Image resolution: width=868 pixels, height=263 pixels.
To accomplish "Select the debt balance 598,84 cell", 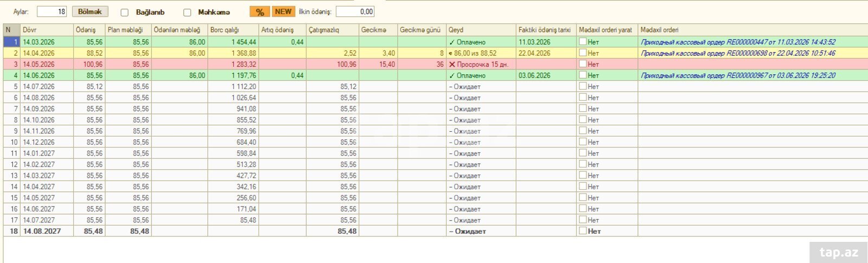I will click(x=233, y=153).
